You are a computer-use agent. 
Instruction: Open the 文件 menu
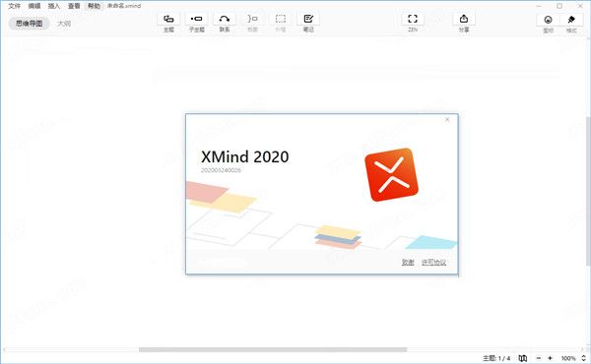[x=15, y=6]
